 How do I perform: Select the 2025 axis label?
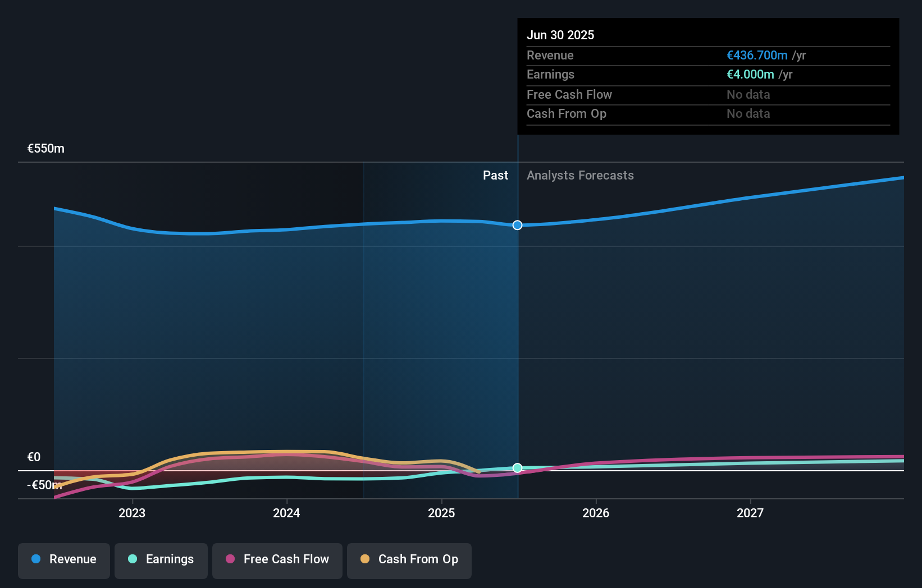442,512
